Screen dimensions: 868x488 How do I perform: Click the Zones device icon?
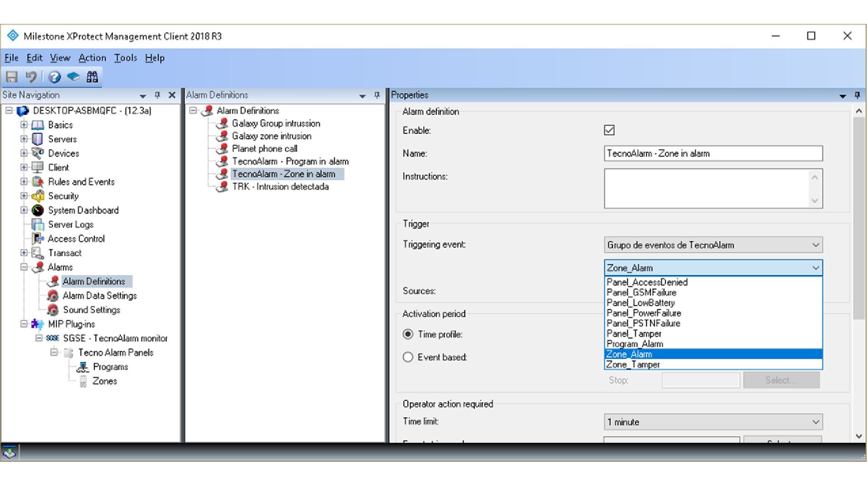pyautogui.click(x=83, y=381)
